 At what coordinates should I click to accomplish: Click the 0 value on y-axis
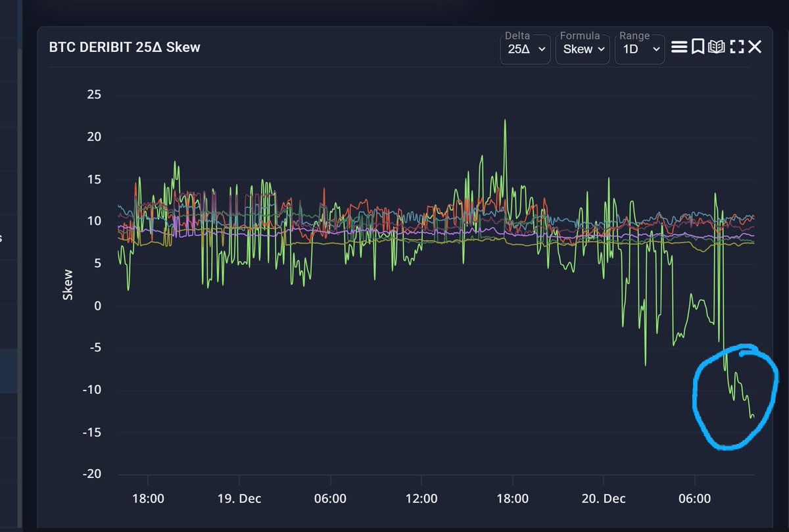coord(97,306)
